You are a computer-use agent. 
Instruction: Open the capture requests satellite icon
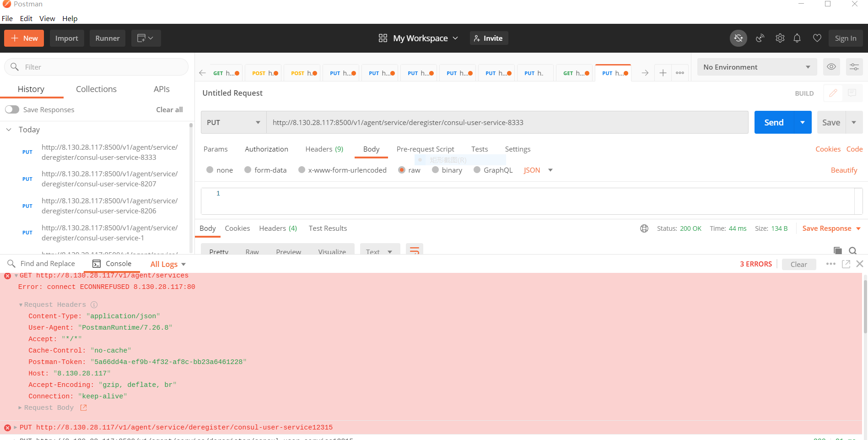[760, 38]
